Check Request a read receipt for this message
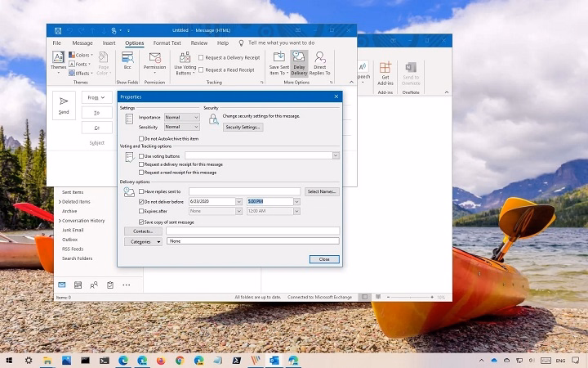This screenshot has height=368, width=588. click(141, 173)
